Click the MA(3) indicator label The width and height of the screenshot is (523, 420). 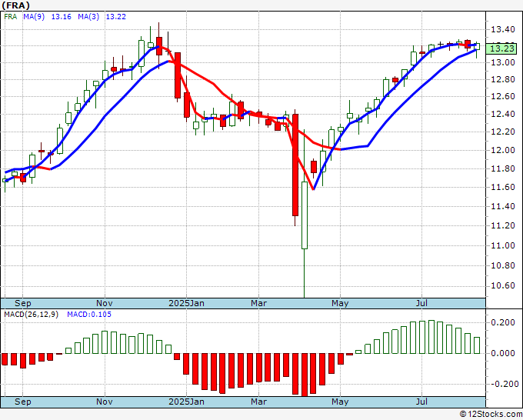click(x=88, y=16)
